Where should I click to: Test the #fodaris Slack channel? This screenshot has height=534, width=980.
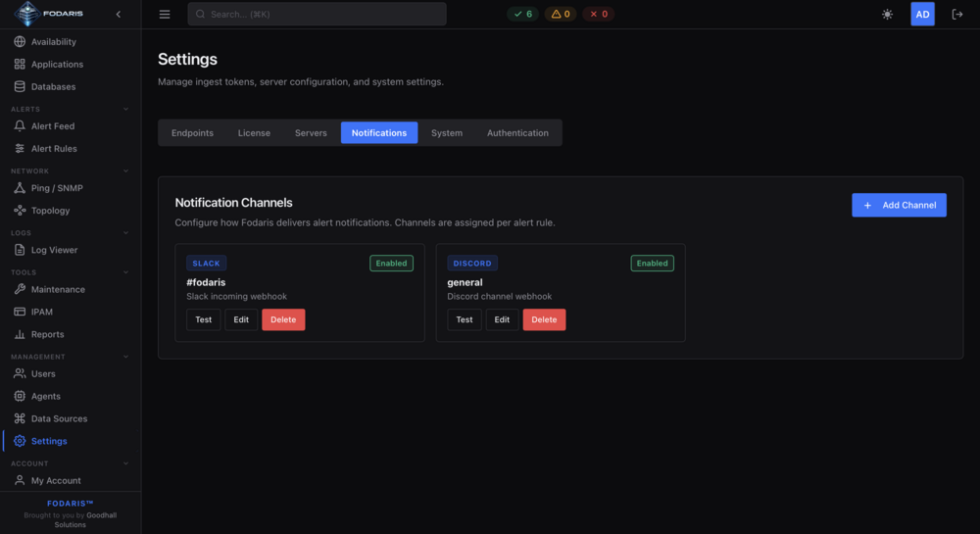click(203, 319)
